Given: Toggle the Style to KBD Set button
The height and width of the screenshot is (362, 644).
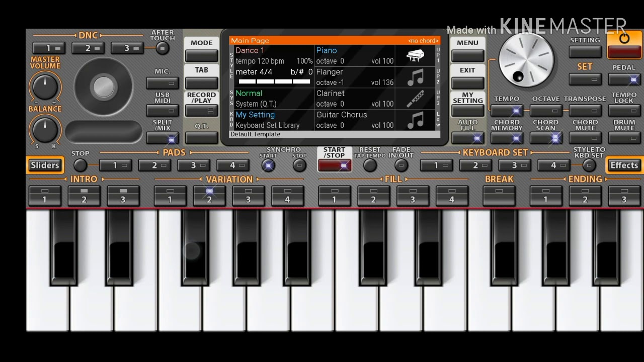Looking at the screenshot, I should tap(589, 165).
